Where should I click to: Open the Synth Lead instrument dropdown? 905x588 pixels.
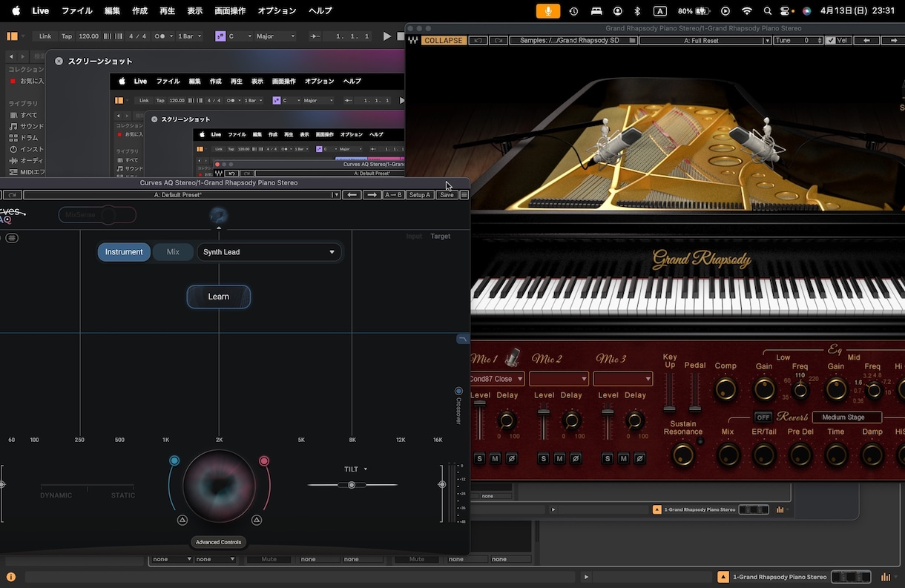point(269,252)
